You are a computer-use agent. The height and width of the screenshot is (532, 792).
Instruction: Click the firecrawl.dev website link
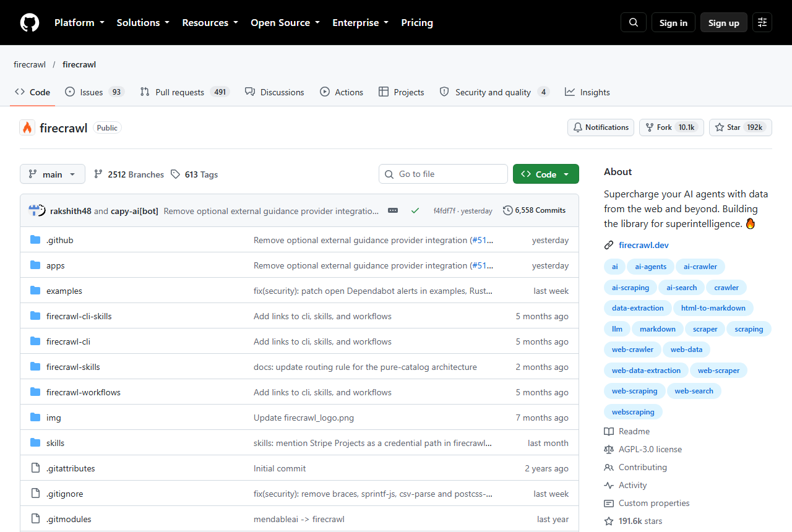coord(643,245)
